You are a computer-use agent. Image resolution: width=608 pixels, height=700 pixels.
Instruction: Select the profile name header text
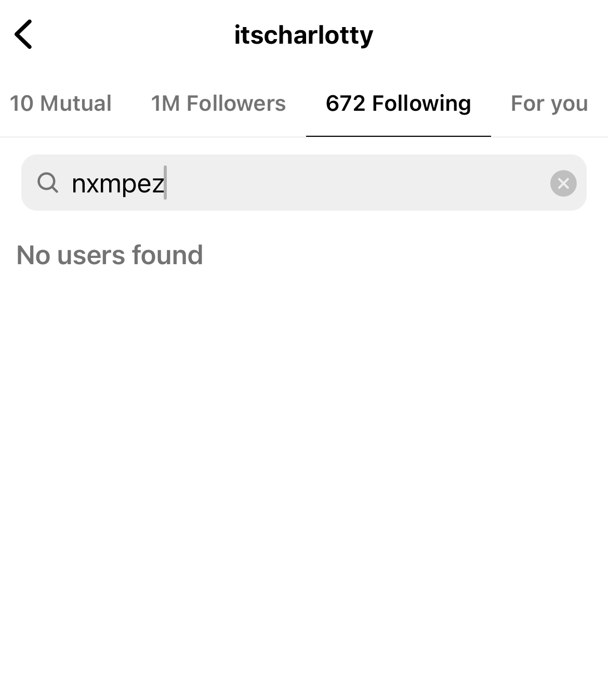[303, 35]
